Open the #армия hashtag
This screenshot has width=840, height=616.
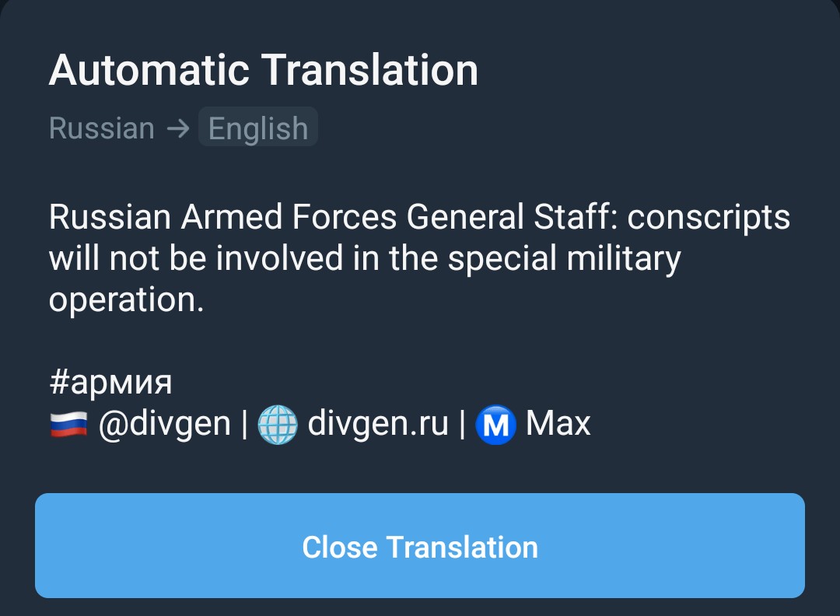111,383
